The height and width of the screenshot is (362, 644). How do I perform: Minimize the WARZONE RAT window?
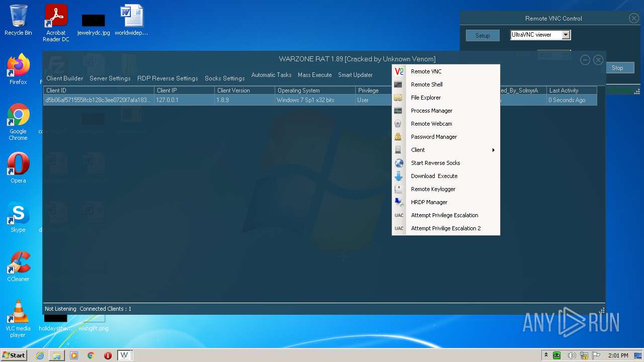pyautogui.click(x=585, y=60)
